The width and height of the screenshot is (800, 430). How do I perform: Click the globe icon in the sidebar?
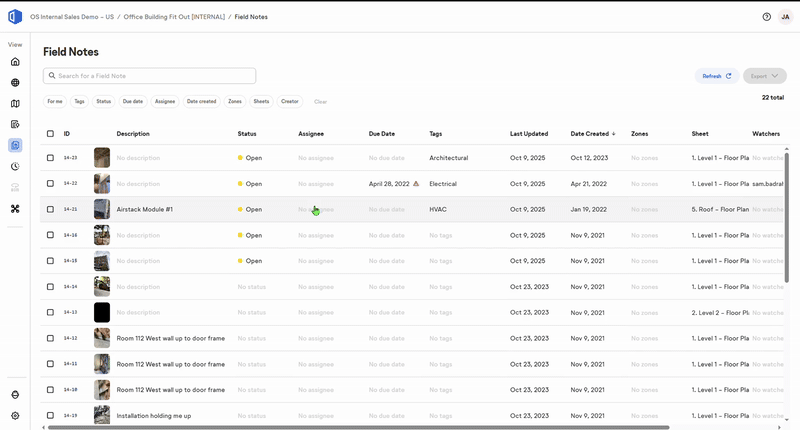15,83
